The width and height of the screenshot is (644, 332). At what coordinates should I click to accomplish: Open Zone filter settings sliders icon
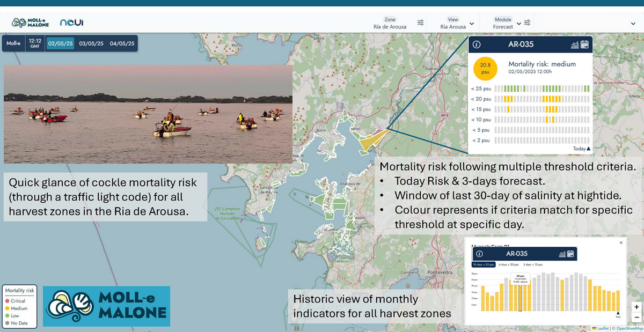tap(420, 23)
